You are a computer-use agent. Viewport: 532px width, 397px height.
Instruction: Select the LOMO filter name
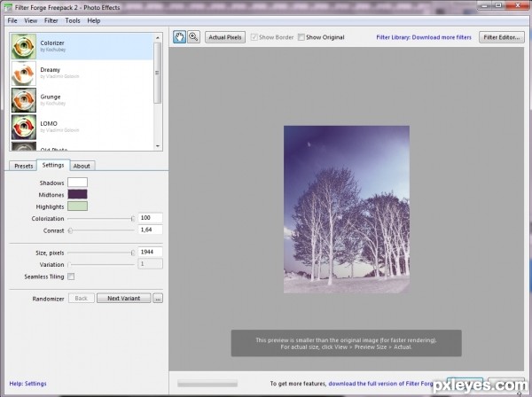click(49, 124)
